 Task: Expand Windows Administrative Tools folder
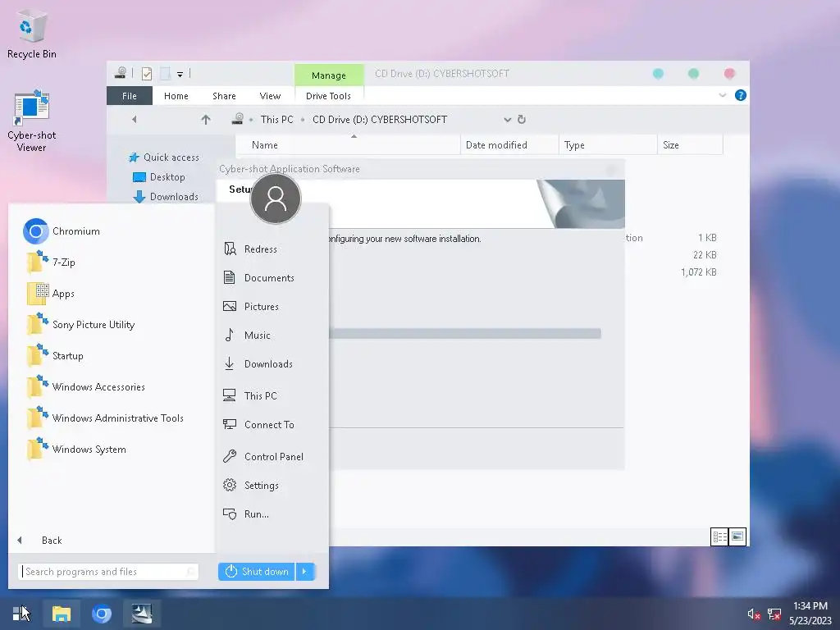point(105,418)
